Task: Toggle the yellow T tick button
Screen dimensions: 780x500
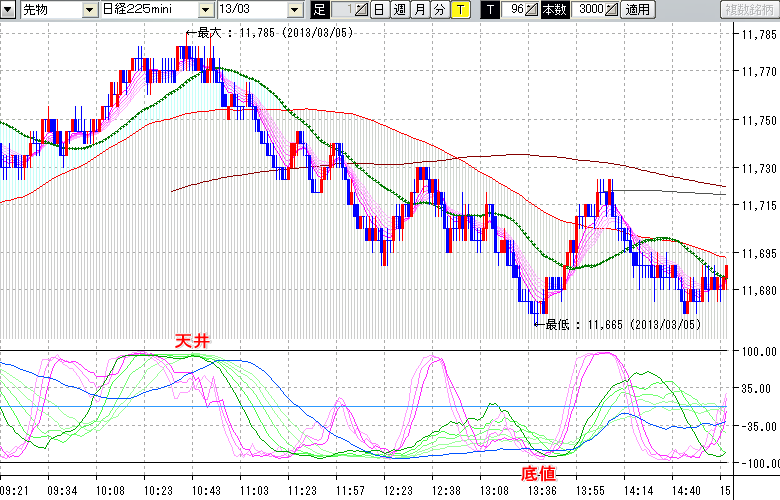Action: pos(459,10)
